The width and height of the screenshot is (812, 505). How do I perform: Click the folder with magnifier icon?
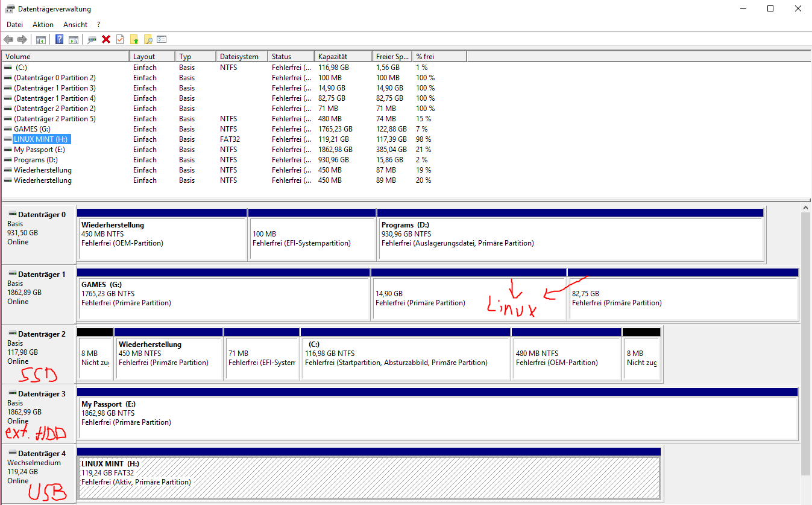tap(148, 39)
